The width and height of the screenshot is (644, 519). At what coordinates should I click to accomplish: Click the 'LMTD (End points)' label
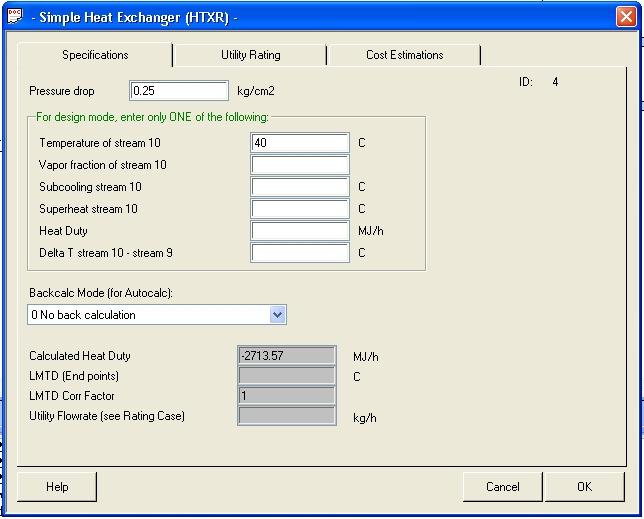click(x=74, y=376)
